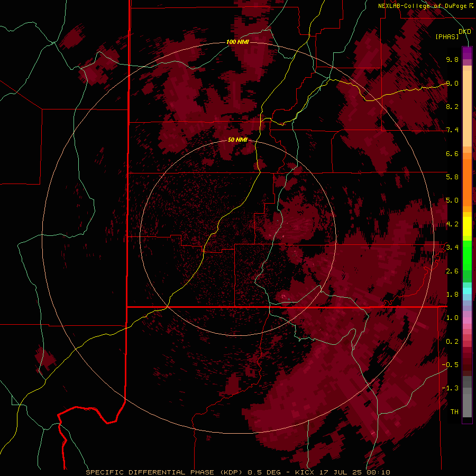Click the 4.2 scale value
The image size is (476, 476).
coord(452,224)
